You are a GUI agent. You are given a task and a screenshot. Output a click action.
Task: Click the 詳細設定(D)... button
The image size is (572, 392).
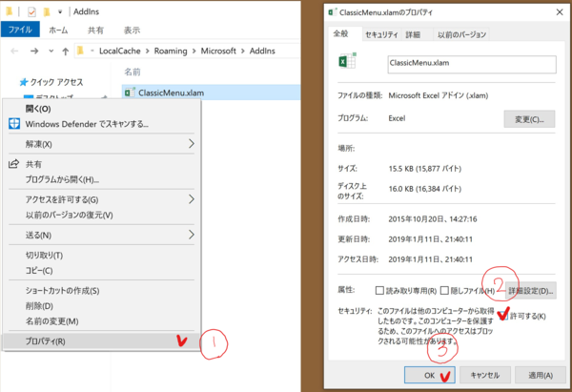point(531,291)
